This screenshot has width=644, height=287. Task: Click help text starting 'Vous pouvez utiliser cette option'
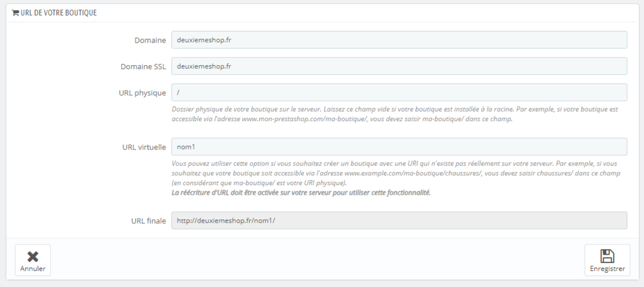coord(396,173)
